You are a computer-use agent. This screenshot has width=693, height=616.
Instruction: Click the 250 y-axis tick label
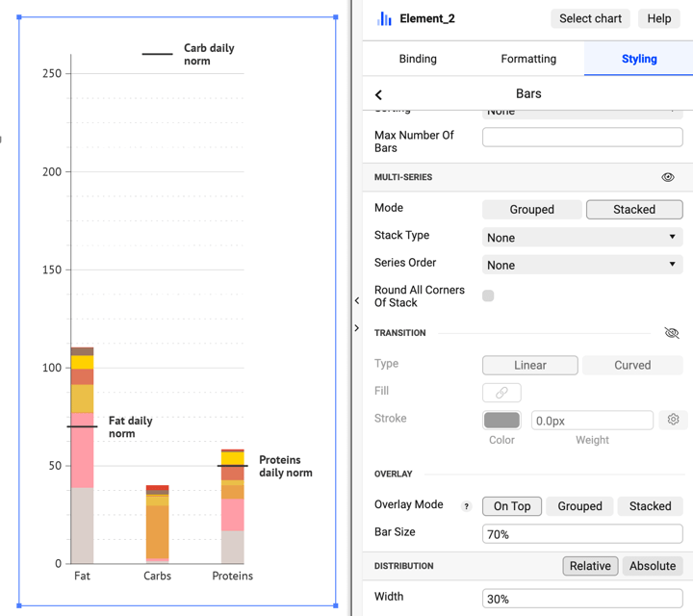pyautogui.click(x=52, y=73)
